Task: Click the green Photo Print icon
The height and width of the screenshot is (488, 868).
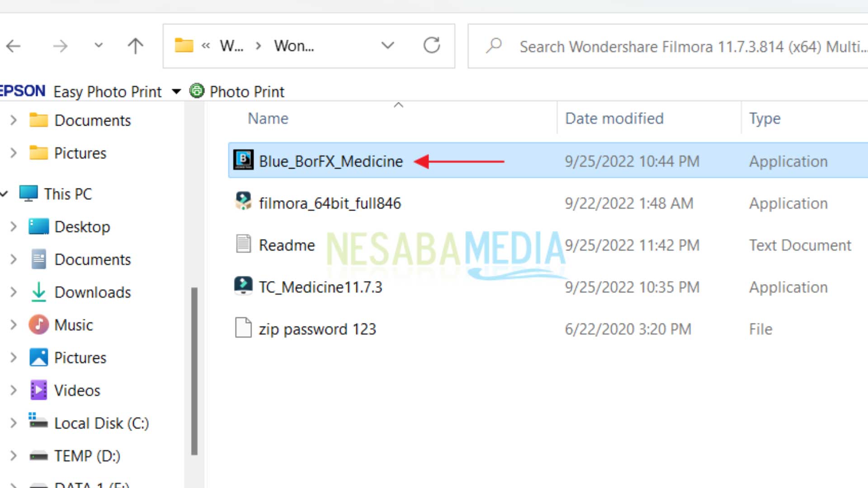Action: tap(197, 91)
